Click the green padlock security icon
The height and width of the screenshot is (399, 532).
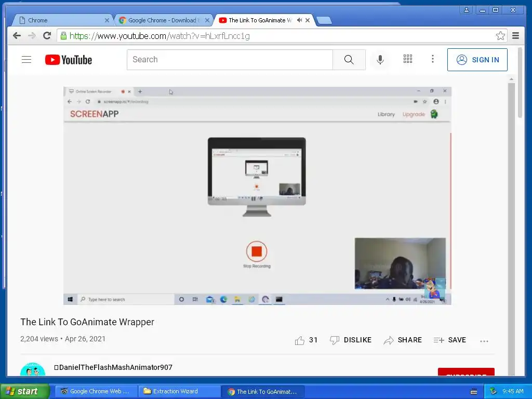click(x=63, y=35)
